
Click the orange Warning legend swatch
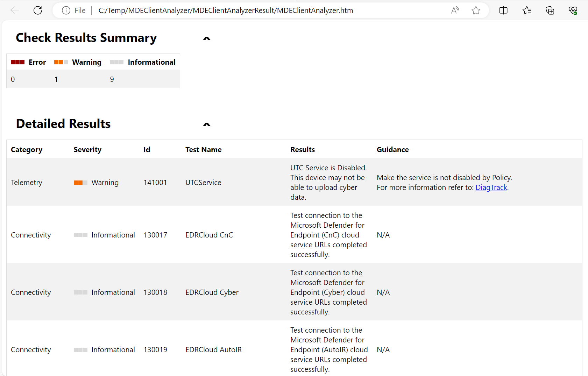61,62
